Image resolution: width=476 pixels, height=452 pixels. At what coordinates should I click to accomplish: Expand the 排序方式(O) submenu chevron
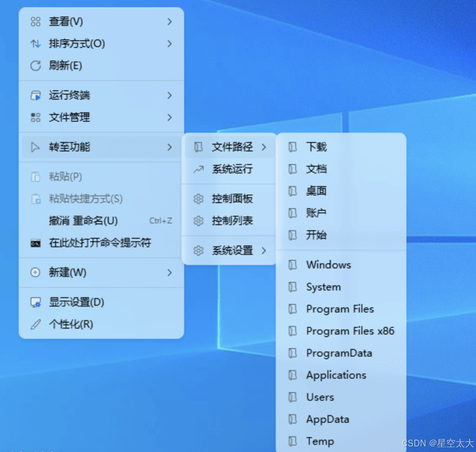(x=169, y=44)
